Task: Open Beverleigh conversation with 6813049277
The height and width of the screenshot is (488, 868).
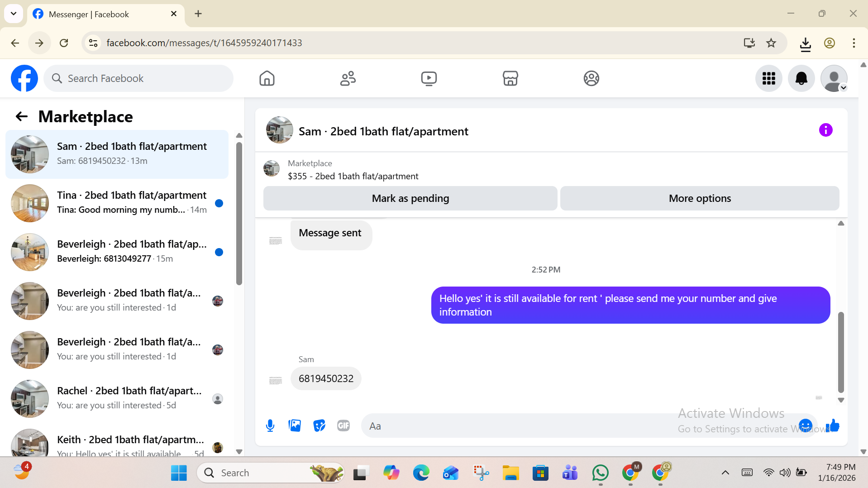Action: click(117, 252)
